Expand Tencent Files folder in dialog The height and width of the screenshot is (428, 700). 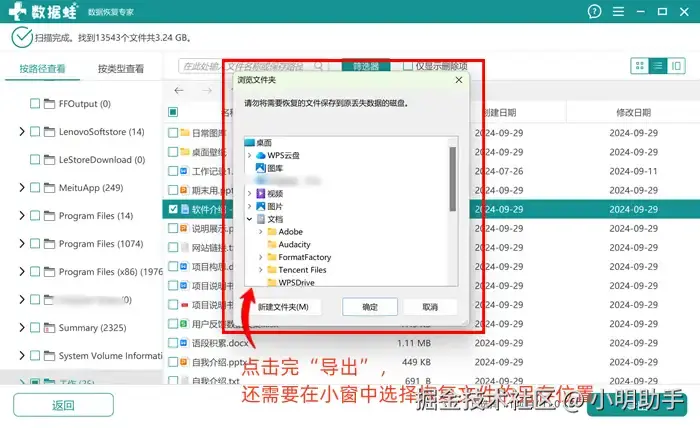[x=261, y=270]
